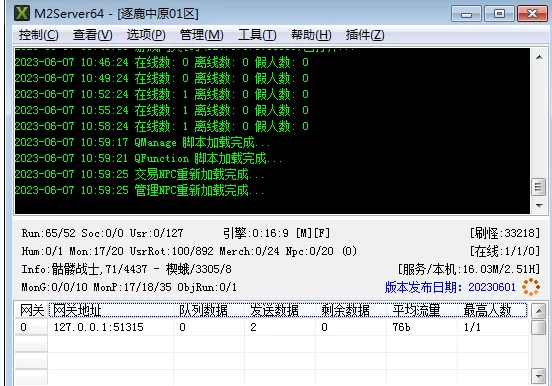Click the UsrRot:100/892 status text
Viewport: 552px width, 386px height.
(x=171, y=251)
